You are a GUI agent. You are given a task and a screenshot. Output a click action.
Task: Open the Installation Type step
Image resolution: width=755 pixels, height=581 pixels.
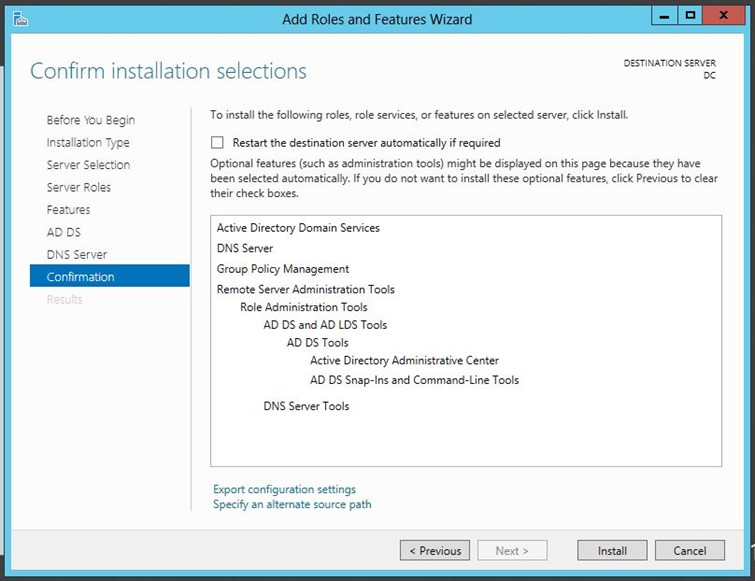click(88, 142)
